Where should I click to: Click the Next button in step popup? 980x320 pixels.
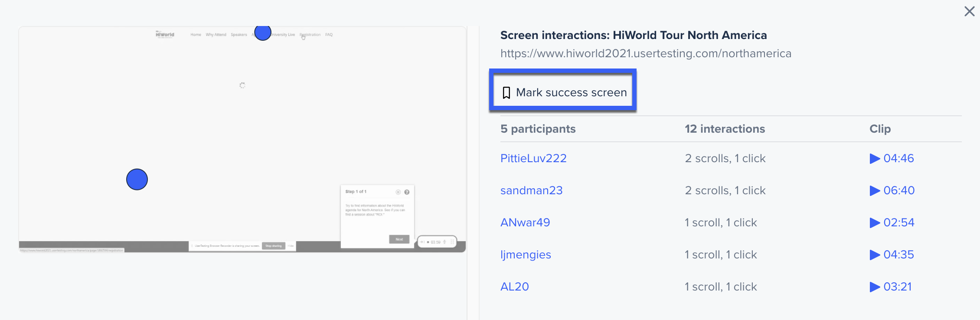coord(399,239)
